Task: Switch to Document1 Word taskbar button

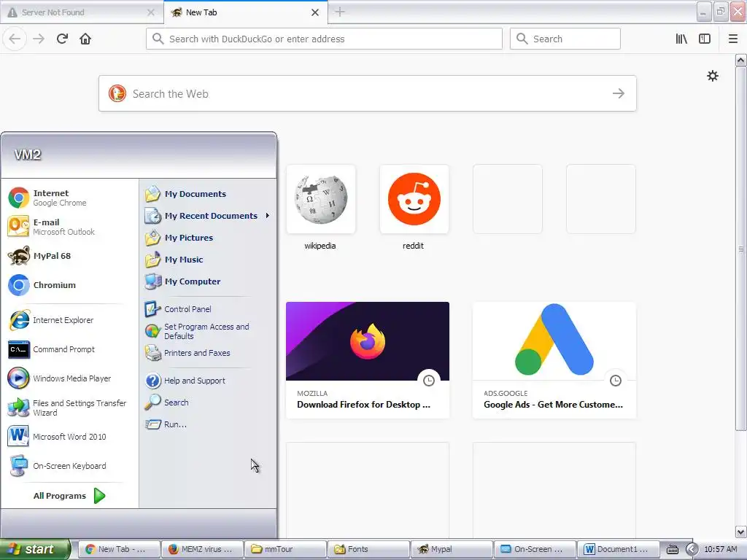Action: click(x=619, y=549)
